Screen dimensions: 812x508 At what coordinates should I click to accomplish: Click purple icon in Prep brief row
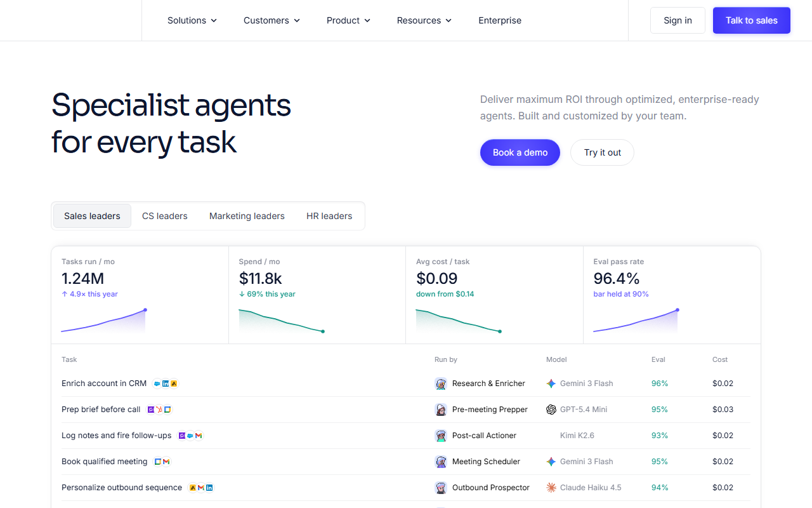coord(151,410)
